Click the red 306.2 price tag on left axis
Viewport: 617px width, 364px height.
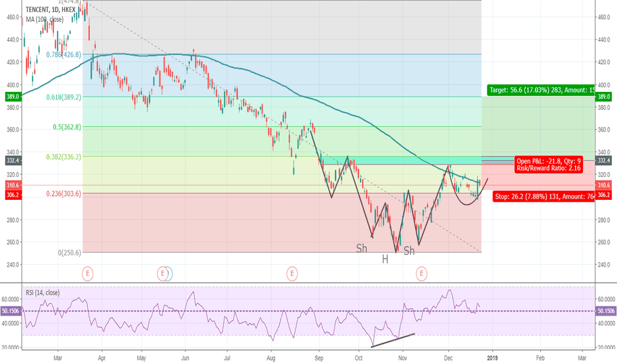[13, 195]
